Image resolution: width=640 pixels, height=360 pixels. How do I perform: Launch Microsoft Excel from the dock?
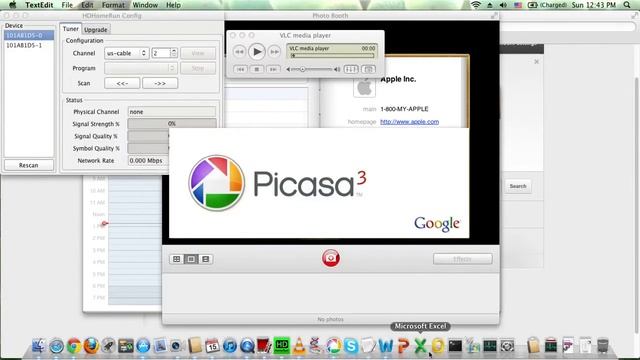420,346
